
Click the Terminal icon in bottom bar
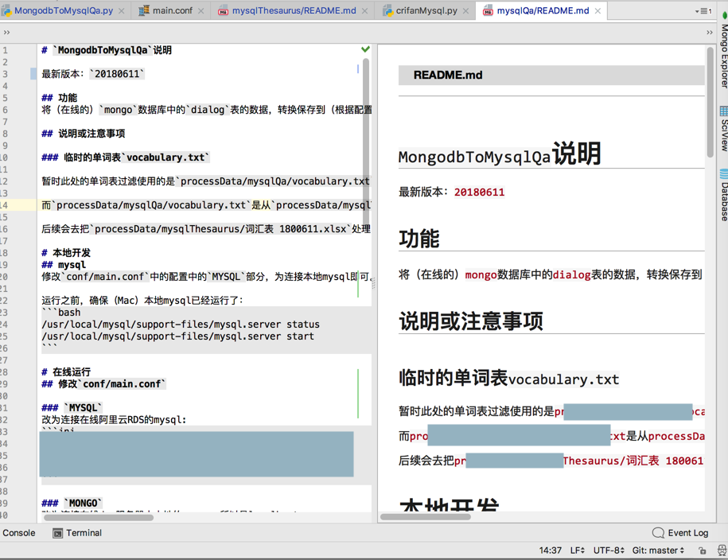click(57, 534)
